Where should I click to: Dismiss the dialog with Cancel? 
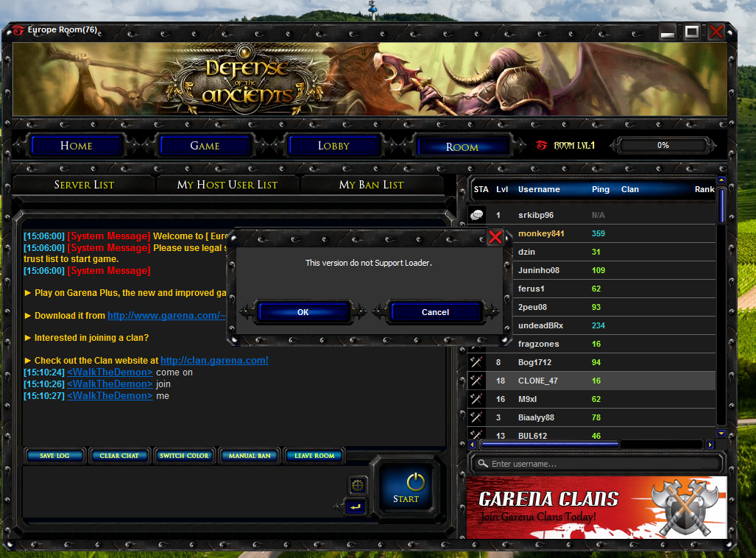[x=435, y=312]
